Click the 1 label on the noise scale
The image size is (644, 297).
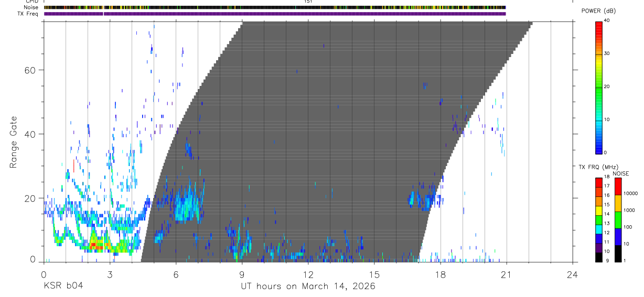tap(626, 260)
